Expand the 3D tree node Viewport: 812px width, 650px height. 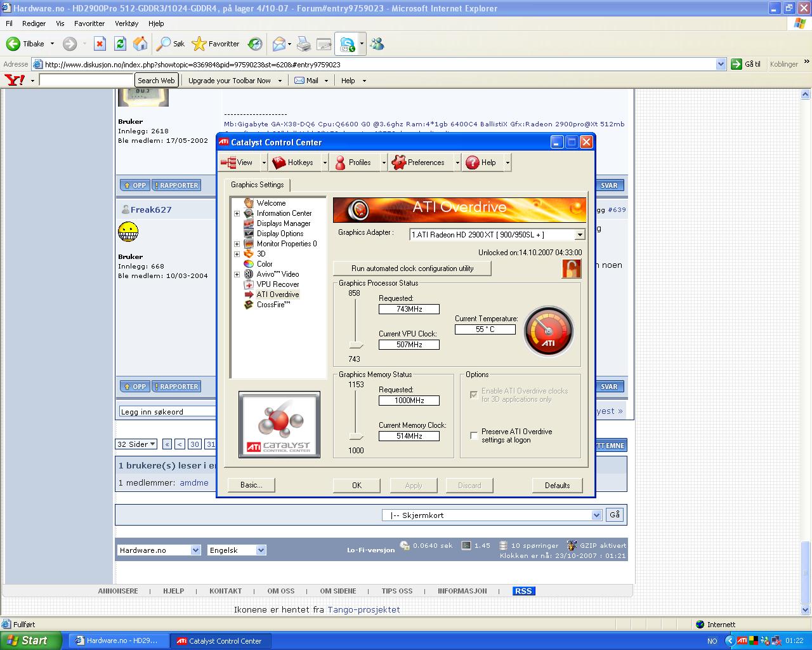(237, 254)
